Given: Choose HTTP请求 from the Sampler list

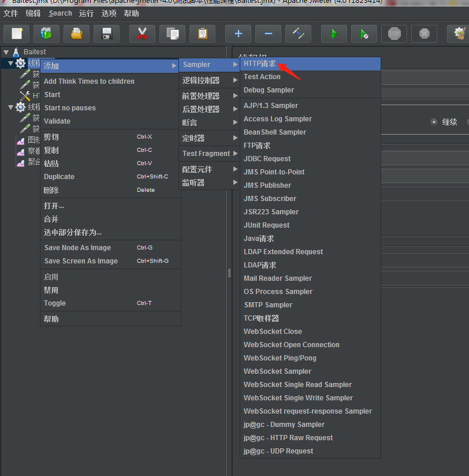Looking at the screenshot, I should [x=310, y=64].
